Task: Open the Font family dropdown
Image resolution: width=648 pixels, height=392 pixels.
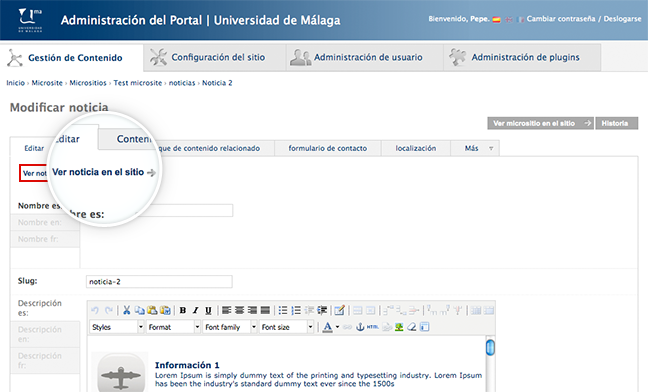Action: click(x=230, y=327)
